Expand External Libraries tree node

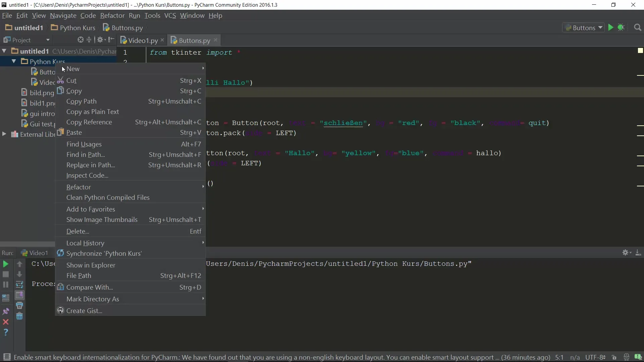click(x=4, y=134)
